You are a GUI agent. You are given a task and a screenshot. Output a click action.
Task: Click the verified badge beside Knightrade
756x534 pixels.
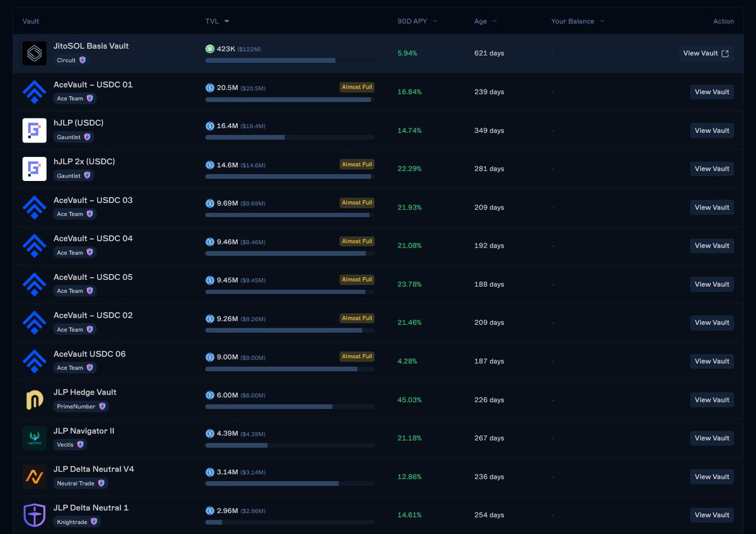pyautogui.click(x=94, y=522)
